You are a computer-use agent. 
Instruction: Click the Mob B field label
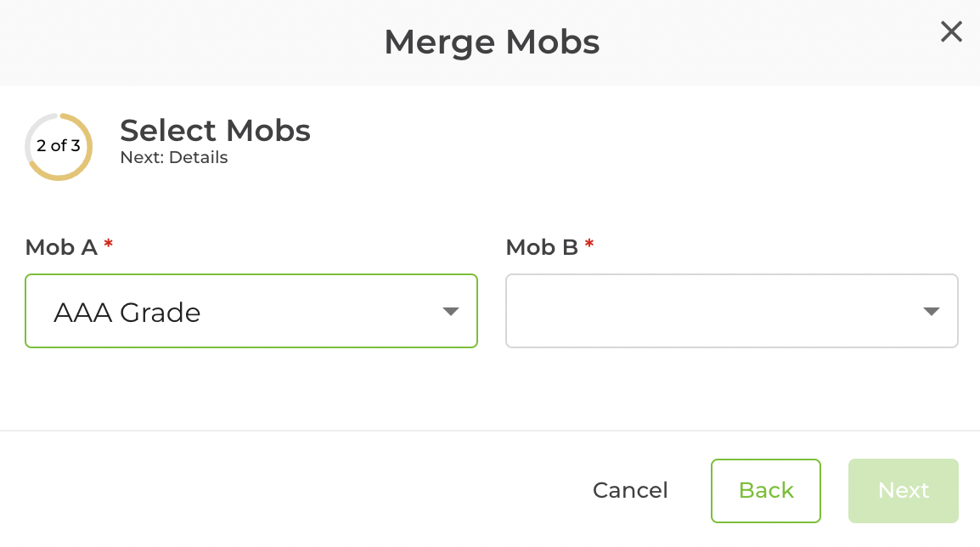coord(541,247)
